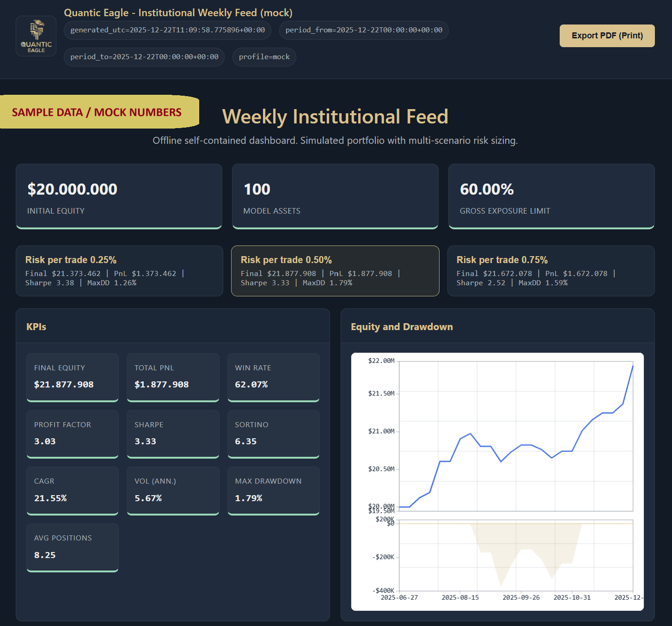Click the period_from metadata pill
Image resolution: width=672 pixels, height=626 pixels.
tap(363, 30)
